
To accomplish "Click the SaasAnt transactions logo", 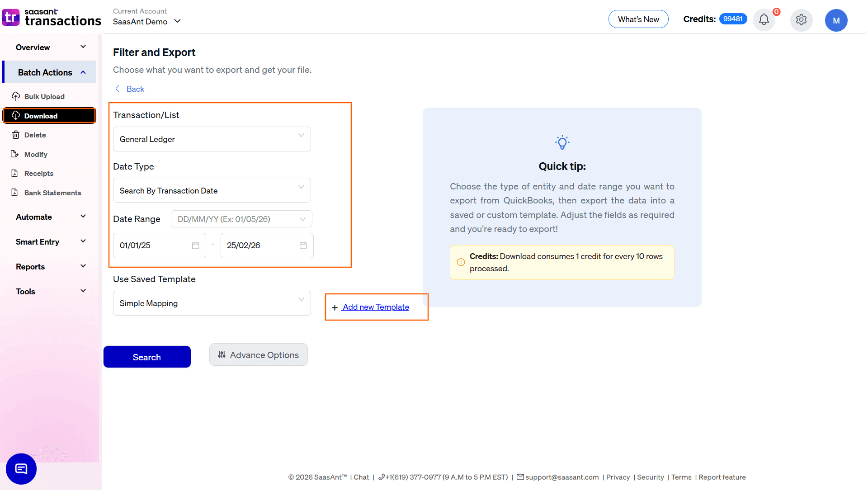I will 52,17.
